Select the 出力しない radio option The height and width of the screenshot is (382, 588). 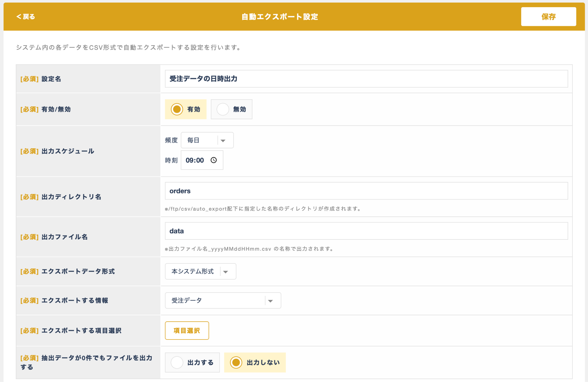(255, 362)
